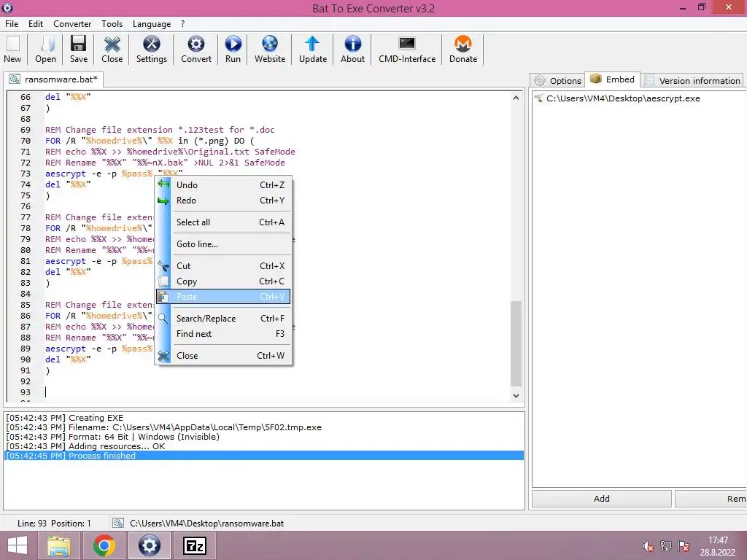Screen dimensions: 747x560
Task: Click the Close toolbar icon
Action: 112,49
